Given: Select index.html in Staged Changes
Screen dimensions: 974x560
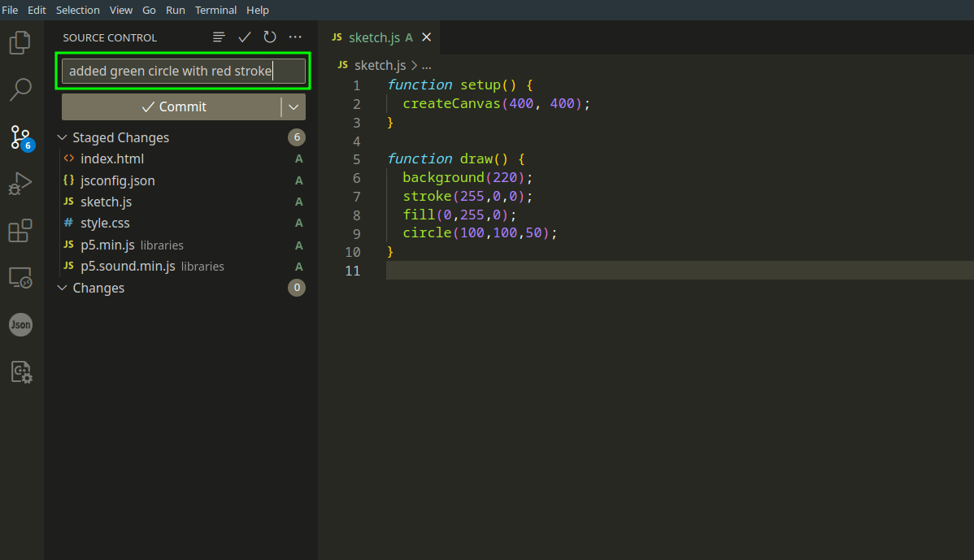Looking at the screenshot, I should (112, 158).
